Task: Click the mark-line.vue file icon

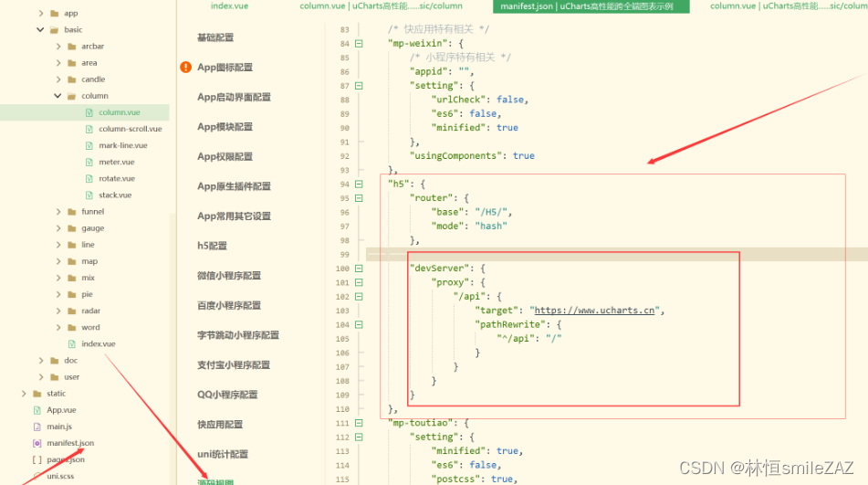Action: click(x=89, y=145)
